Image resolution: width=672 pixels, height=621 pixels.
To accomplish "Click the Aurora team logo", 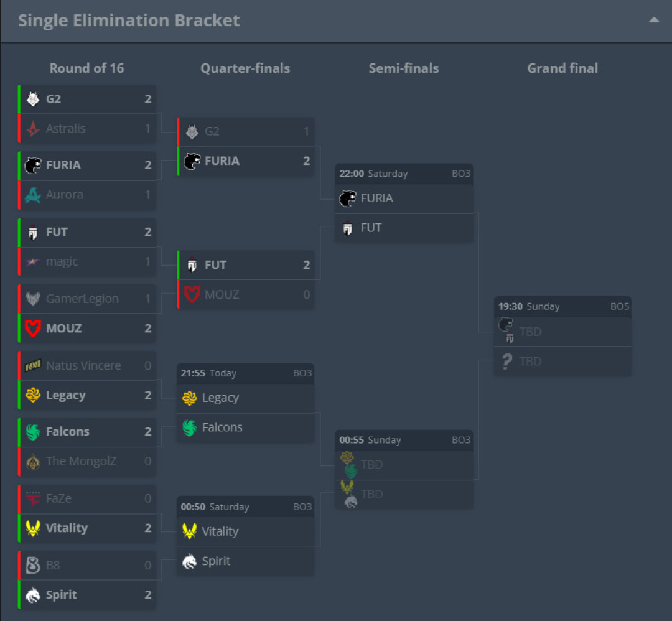I will coord(33,195).
